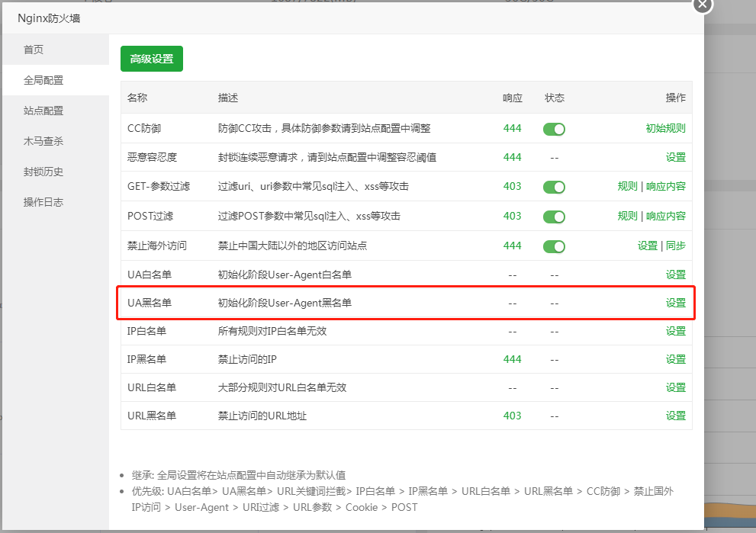Image resolution: width=756 pixels, height=533 pixels.
Task: Open 规则 for GET-参数过滤
Action: [627, 187]
